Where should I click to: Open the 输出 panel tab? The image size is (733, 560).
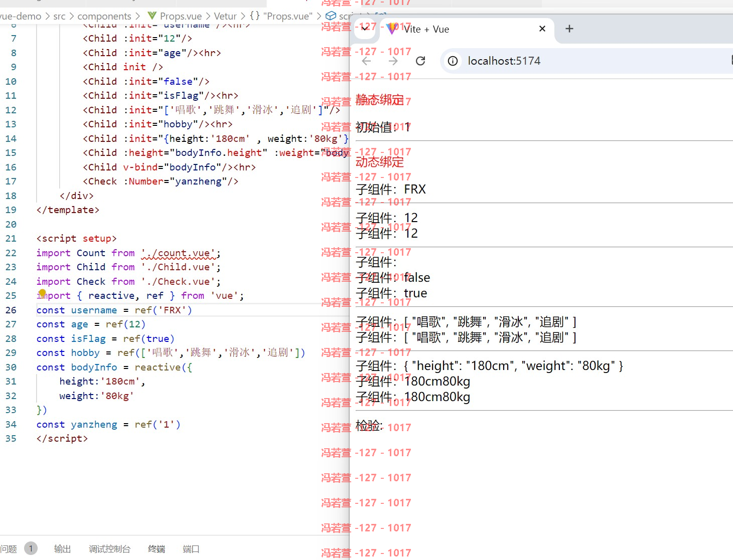(x=62, y=549)
